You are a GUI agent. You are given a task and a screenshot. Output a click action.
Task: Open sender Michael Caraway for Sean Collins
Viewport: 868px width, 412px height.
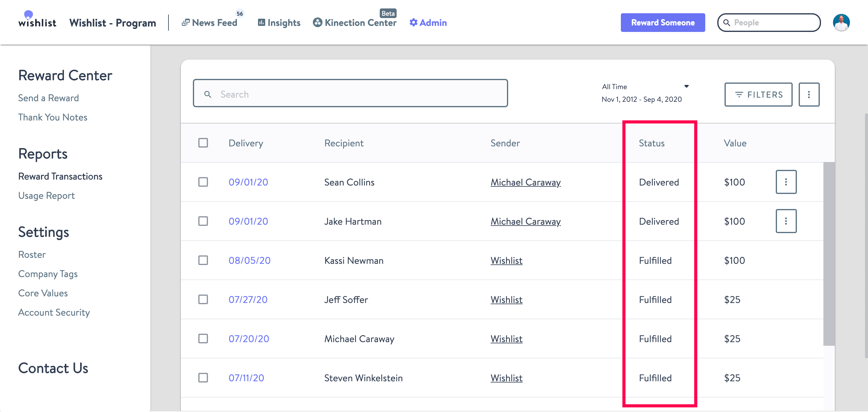pyautogui.click(x=525, y=182)
